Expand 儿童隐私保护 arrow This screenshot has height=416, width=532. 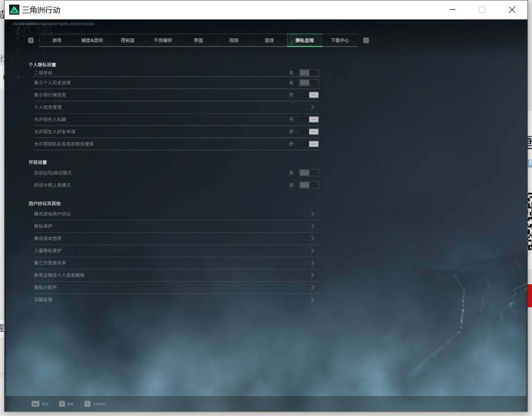[312, 251]
